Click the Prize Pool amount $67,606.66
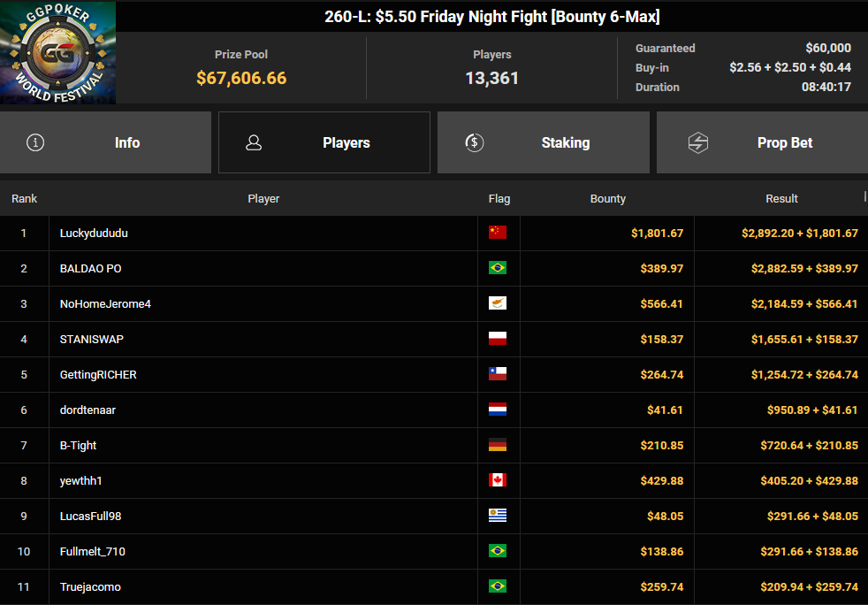The height and width of the screenshot is (605, 868). [241, 78]
